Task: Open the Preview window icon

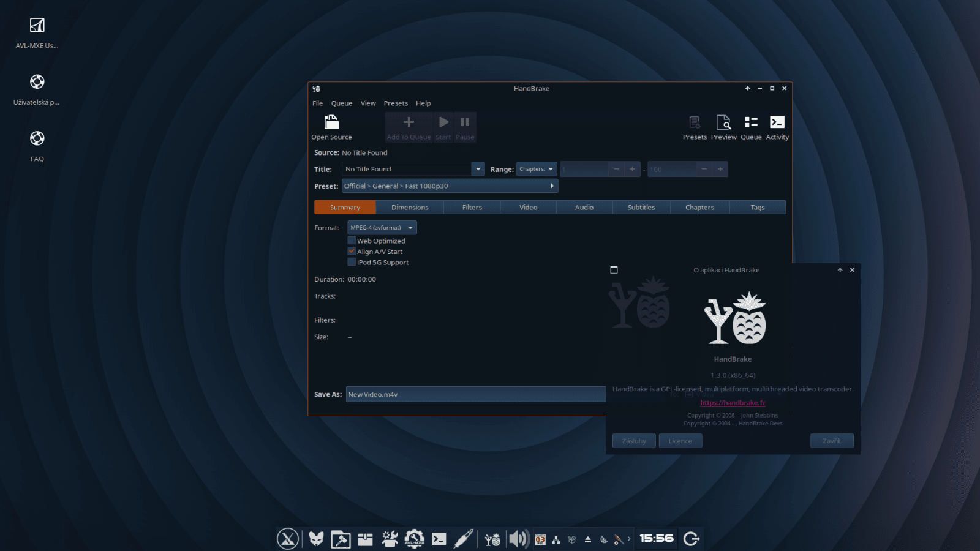Action: point(723,126)
